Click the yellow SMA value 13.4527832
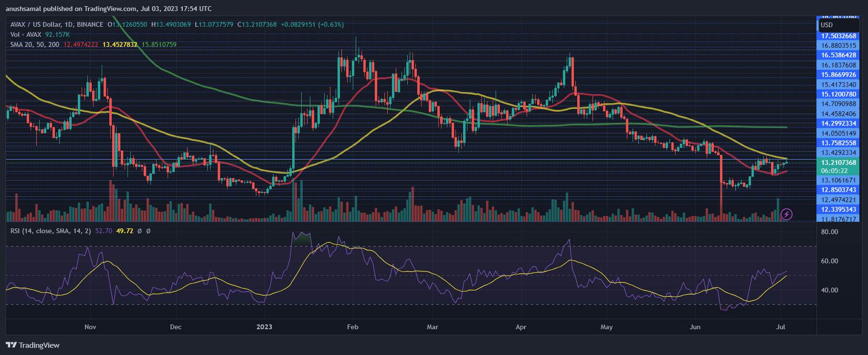The height and width of the screenshot is (355, 868). pos(120,44)
